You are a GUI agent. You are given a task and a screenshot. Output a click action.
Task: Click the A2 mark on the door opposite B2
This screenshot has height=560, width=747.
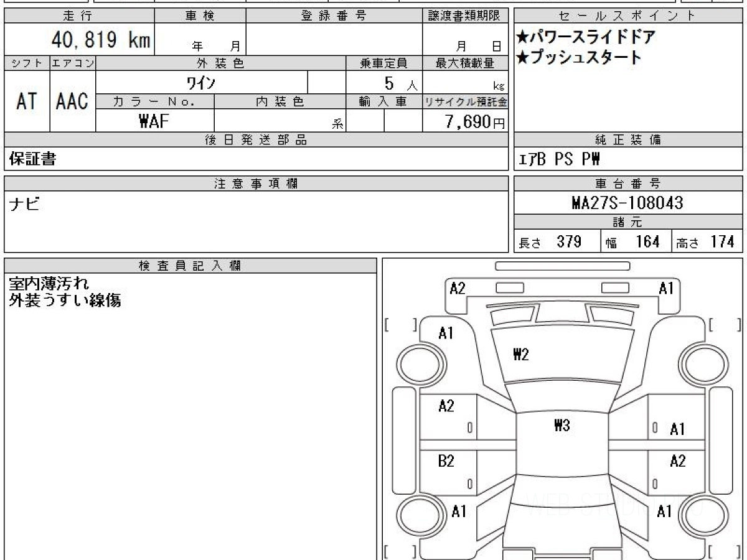click(677, 462)
